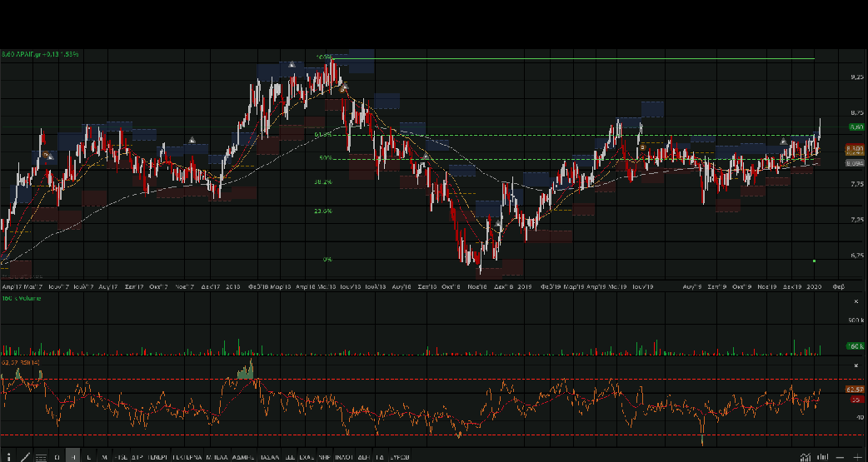This screenshot has width=868, height=462.
Task: Open the info icon in bottom toolbar
Action: pyautogui.click(x=8, y=457)
